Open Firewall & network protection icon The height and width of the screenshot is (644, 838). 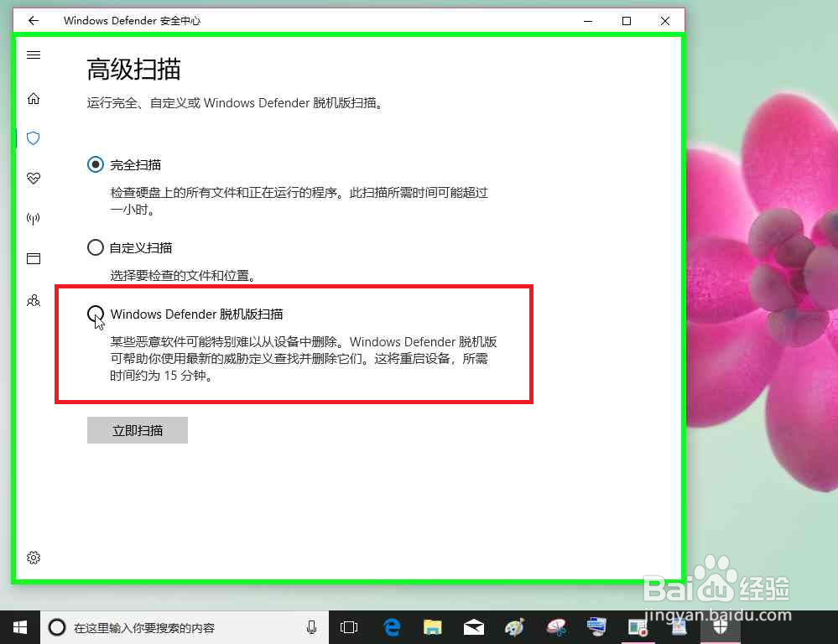point(34,218)
